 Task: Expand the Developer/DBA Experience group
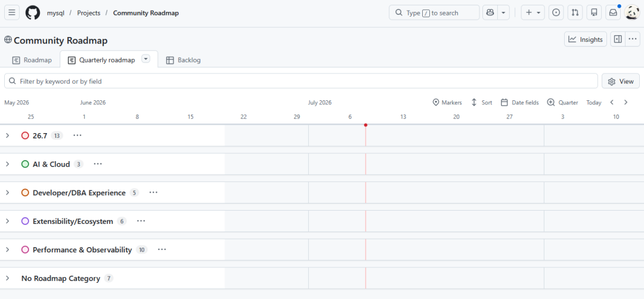pyautogui.click(x=7, y=193)
